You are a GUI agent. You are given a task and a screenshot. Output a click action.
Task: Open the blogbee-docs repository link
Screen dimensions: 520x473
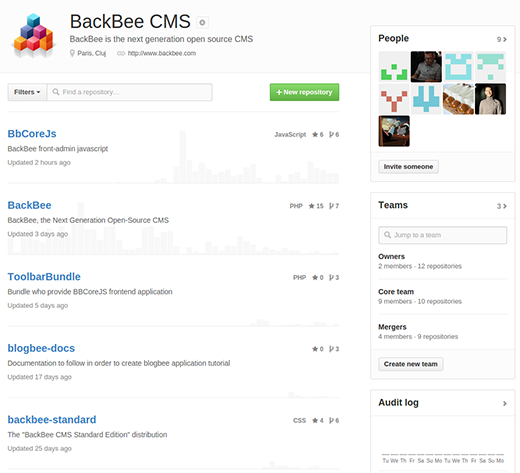click(41, 348)
